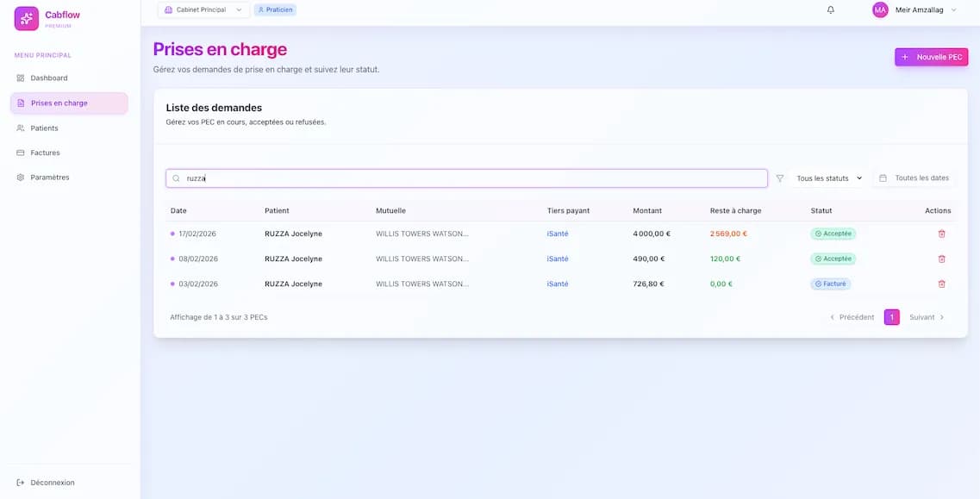The image size is (980, 499).
Task: Click the Cabflow logo icon
Action: coord(26,19)
